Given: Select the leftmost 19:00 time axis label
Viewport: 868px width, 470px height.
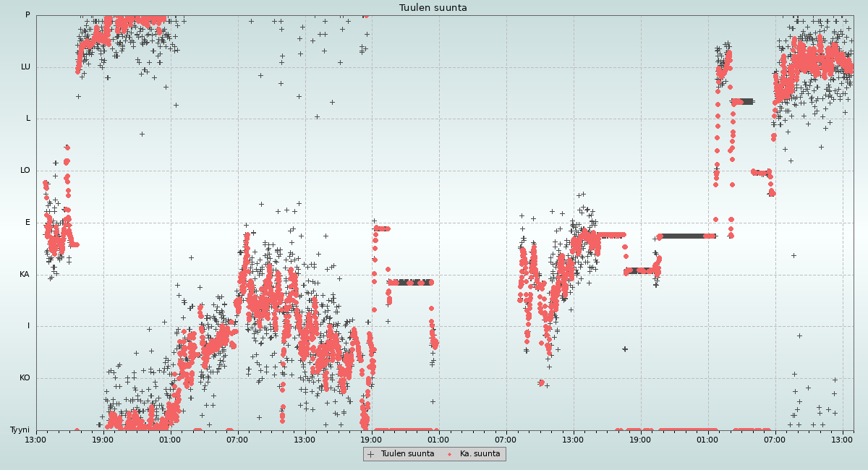Looking at the screenshot, I should [x=103, y=439].
